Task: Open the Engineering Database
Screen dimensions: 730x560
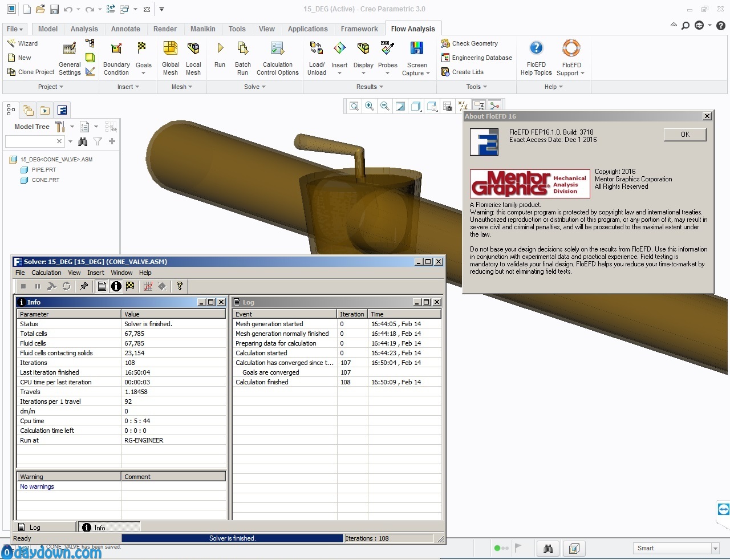Action: click(476, 58)
